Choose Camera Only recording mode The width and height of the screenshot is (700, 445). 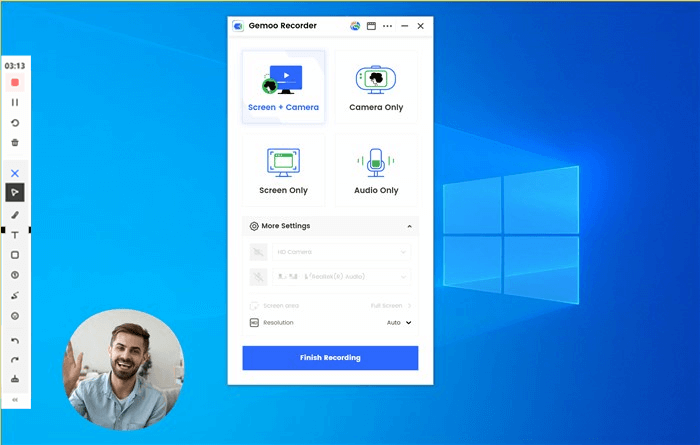[376, 87]
